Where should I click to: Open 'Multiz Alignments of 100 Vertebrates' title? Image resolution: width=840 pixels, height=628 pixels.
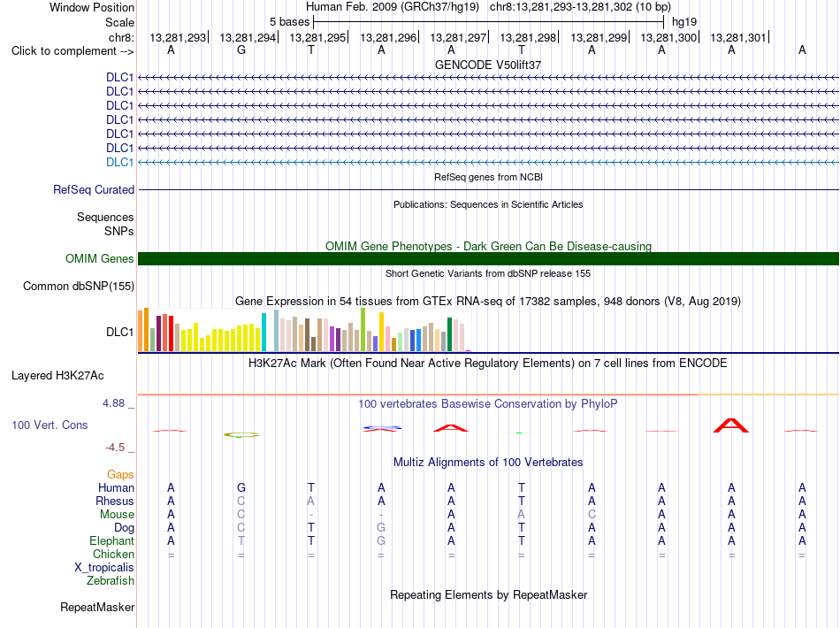tap(488, 463)
